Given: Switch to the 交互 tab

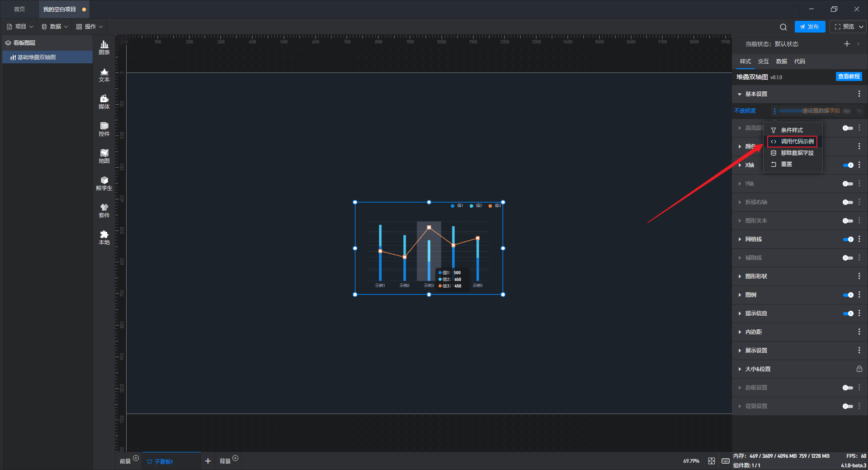Looking at the screenshot, I should tap(763, 62).
